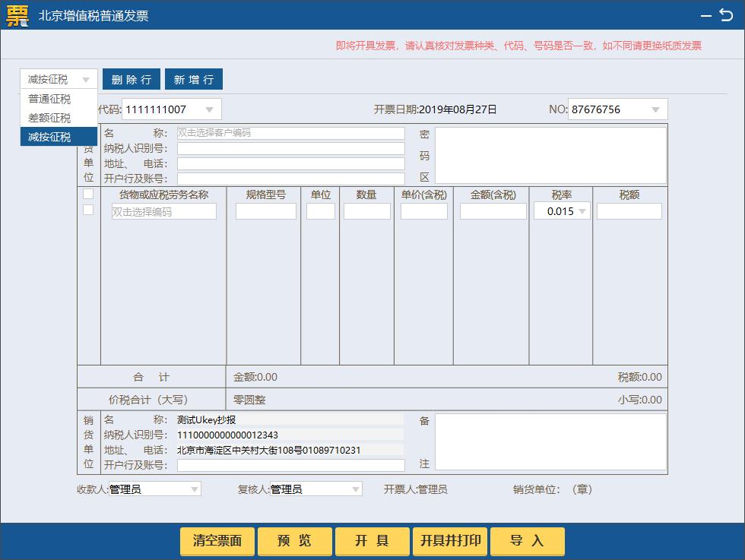745x560 pixels.
Task: Click 删除行 to delete a row
Action: pos(131,78)
